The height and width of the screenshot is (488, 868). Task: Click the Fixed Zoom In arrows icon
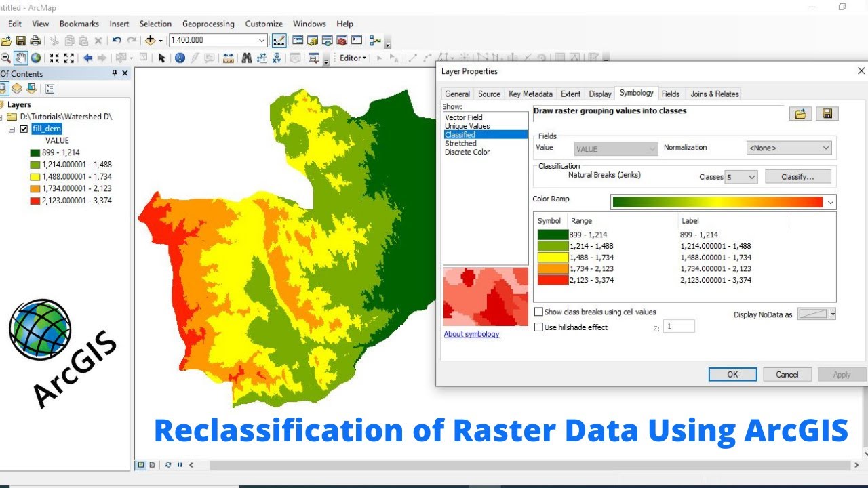point(54,58)
